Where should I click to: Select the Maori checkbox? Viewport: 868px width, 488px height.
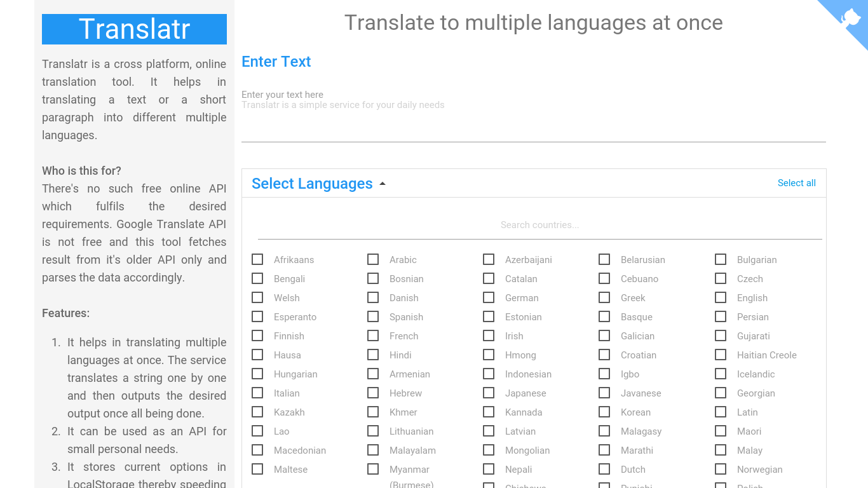point(721,431)
